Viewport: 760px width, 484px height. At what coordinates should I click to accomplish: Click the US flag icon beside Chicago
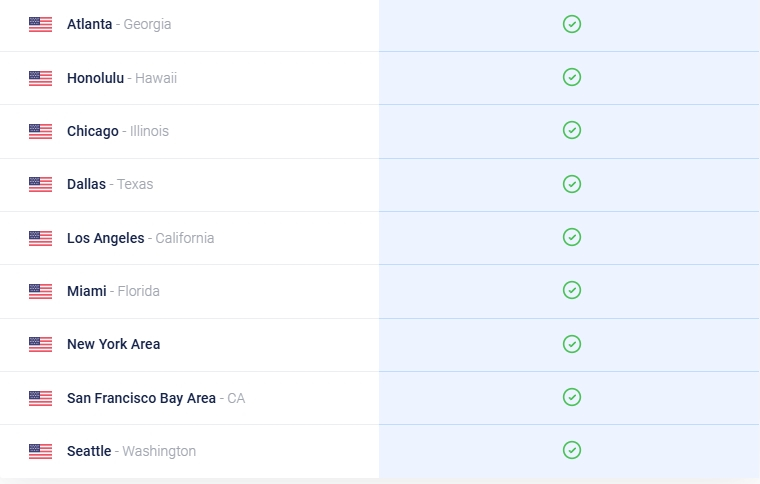[40, 131]
